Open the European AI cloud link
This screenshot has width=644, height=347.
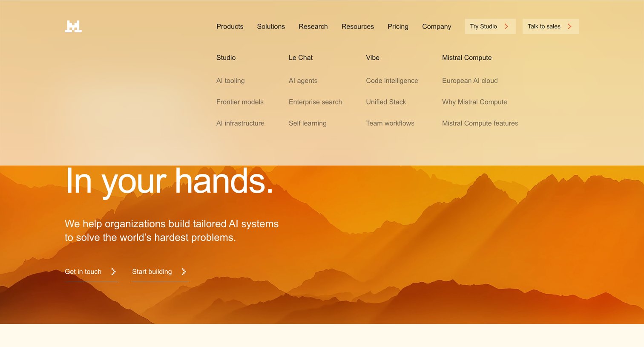[x=470, y=81]
